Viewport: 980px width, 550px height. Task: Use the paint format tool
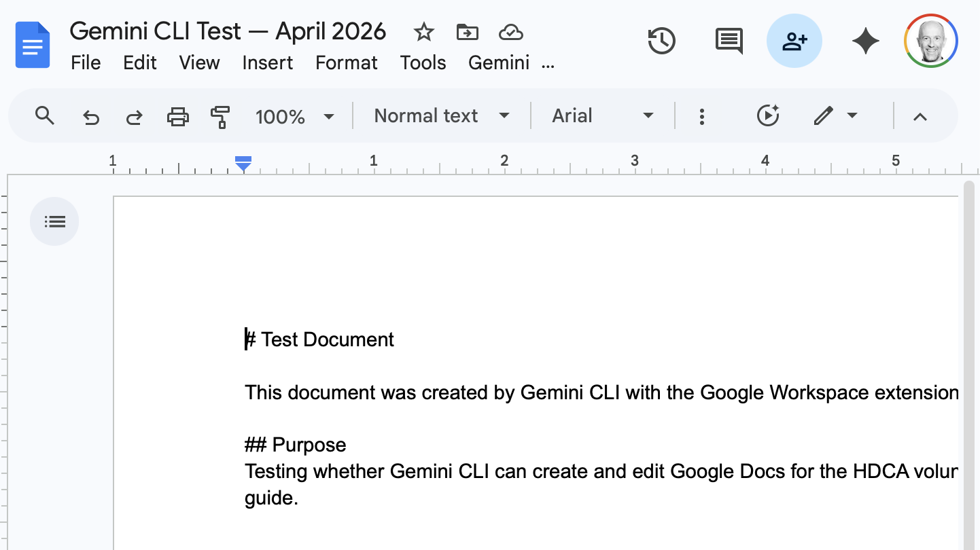point(220,116)
